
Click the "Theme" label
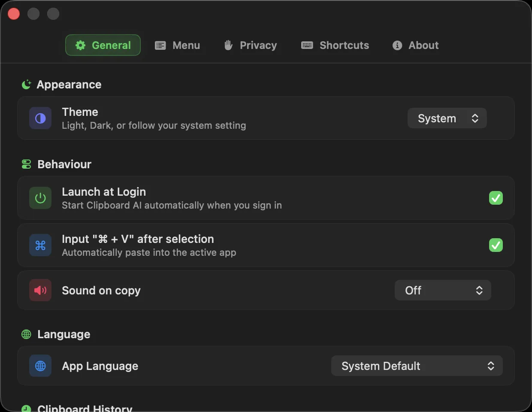pos(80,112)
